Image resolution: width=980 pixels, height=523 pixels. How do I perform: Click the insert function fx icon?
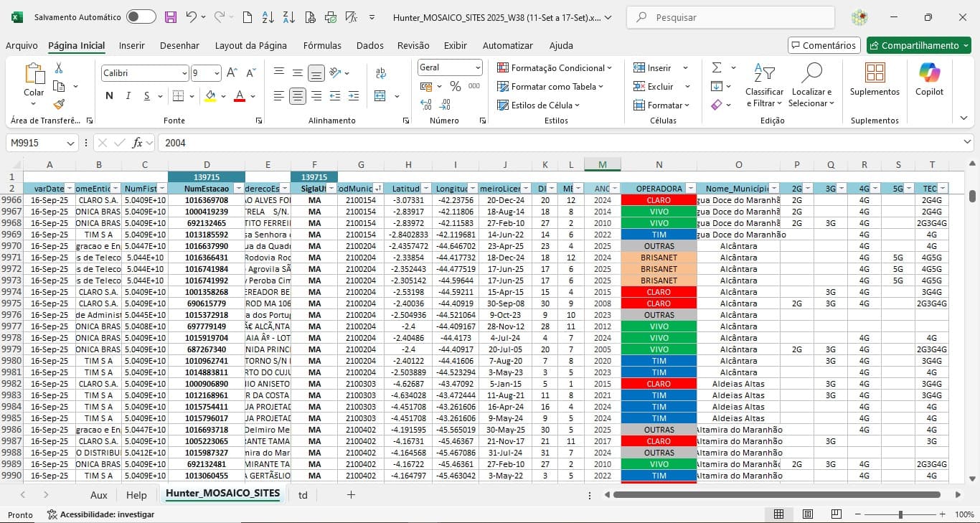pos(138,143)
